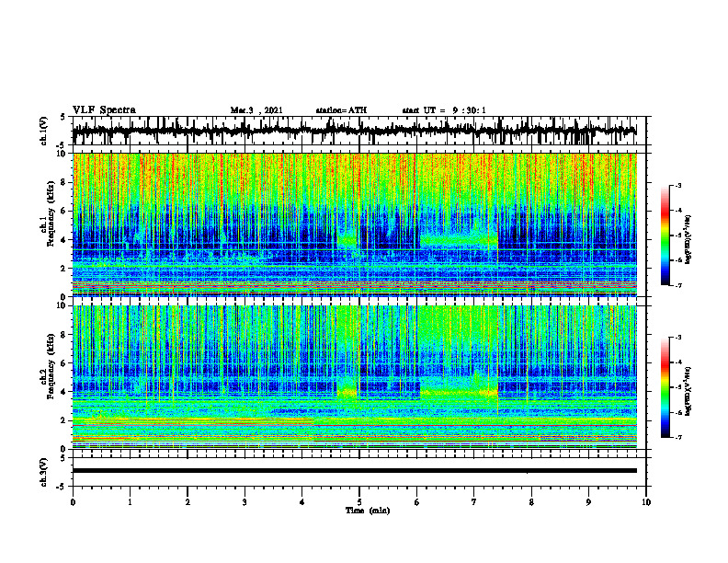
Task: Click ch.1 4 kHz emission band near minute 6.7
Action: [459, 240]
